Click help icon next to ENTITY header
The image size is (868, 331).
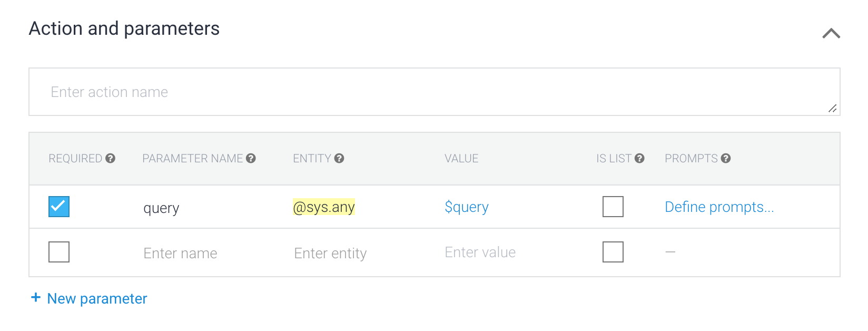click(339, 158)
